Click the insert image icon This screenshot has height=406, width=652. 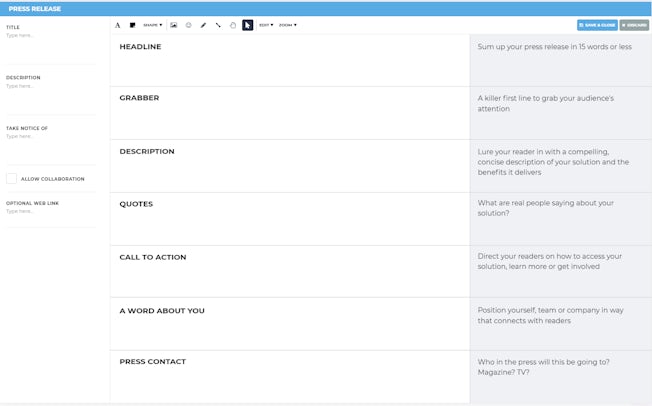(174, 25)
